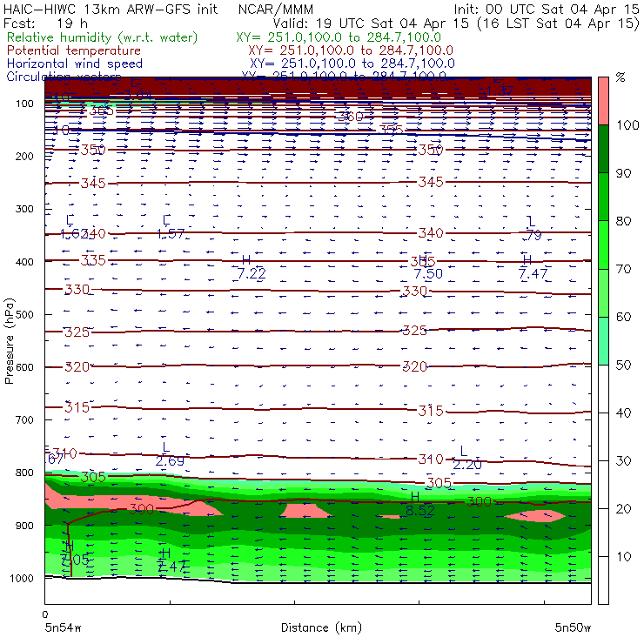This screenshot has height=644, width=644.
Task: Click the "Fcst: 19 h" forecast label
Action: [x=45, y=23]
